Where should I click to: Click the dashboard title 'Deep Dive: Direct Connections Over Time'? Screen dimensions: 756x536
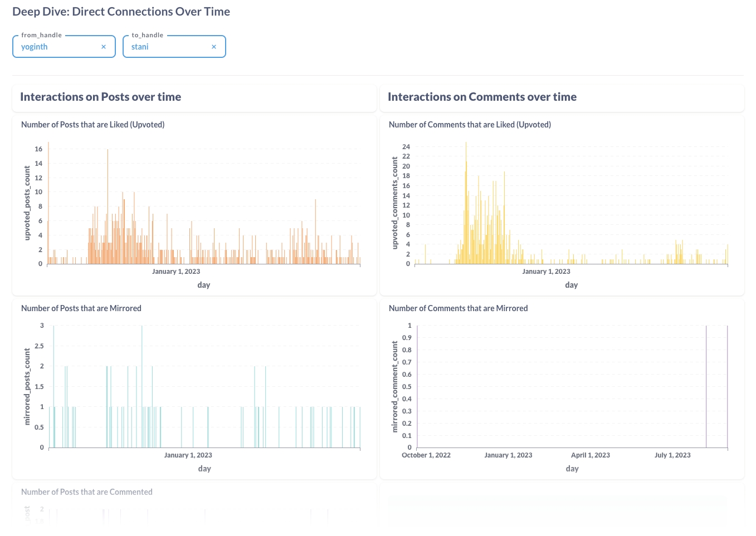pyautogui.click(x=121, y=12)
